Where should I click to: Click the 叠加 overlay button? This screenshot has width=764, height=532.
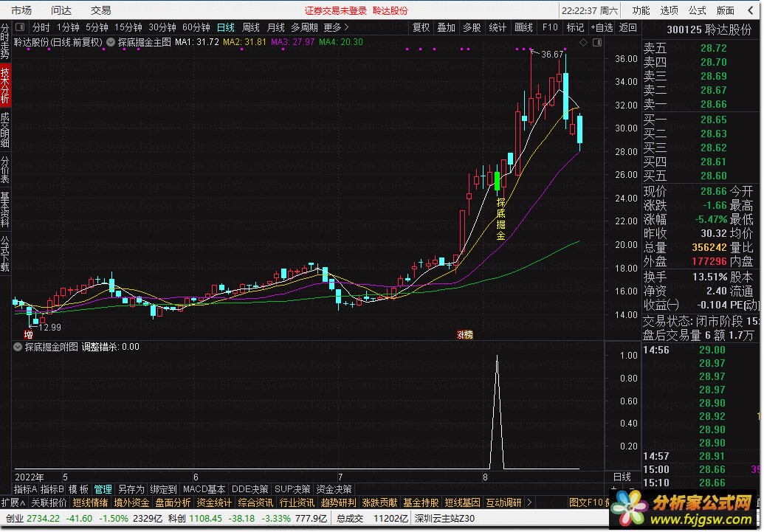point(447,27)
